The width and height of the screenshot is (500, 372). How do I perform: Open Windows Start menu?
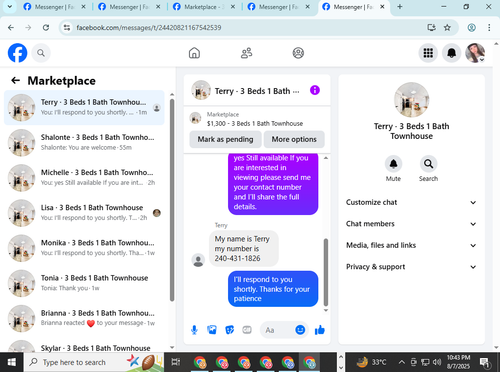tap(12, 362)
